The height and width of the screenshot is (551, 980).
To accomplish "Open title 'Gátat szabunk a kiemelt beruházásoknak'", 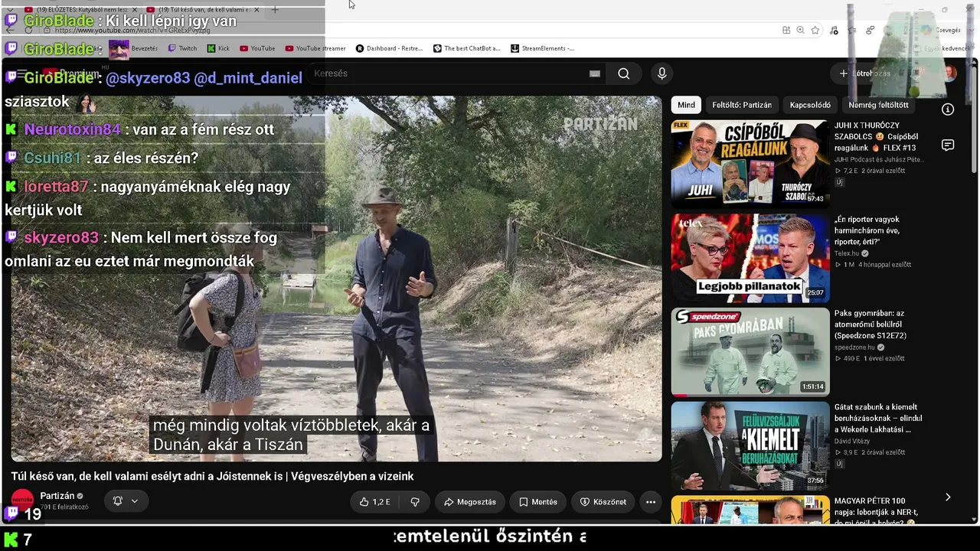I will point(878,419).
